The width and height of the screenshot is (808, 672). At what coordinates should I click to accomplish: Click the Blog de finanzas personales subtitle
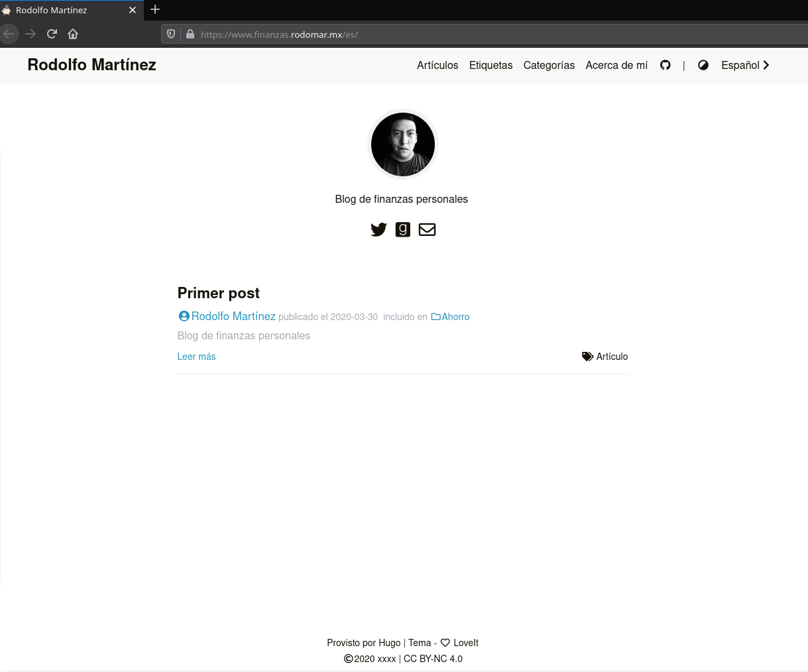point(402,199)
